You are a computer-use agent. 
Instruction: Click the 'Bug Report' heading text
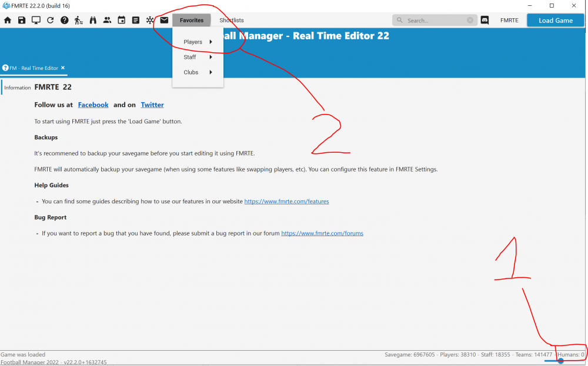pyautogui.click(x=50, y=217)
